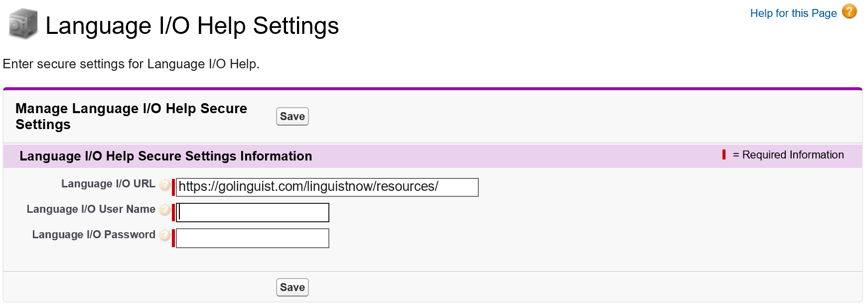Click into the Language I/O Password field

click(x=253, y=238)
